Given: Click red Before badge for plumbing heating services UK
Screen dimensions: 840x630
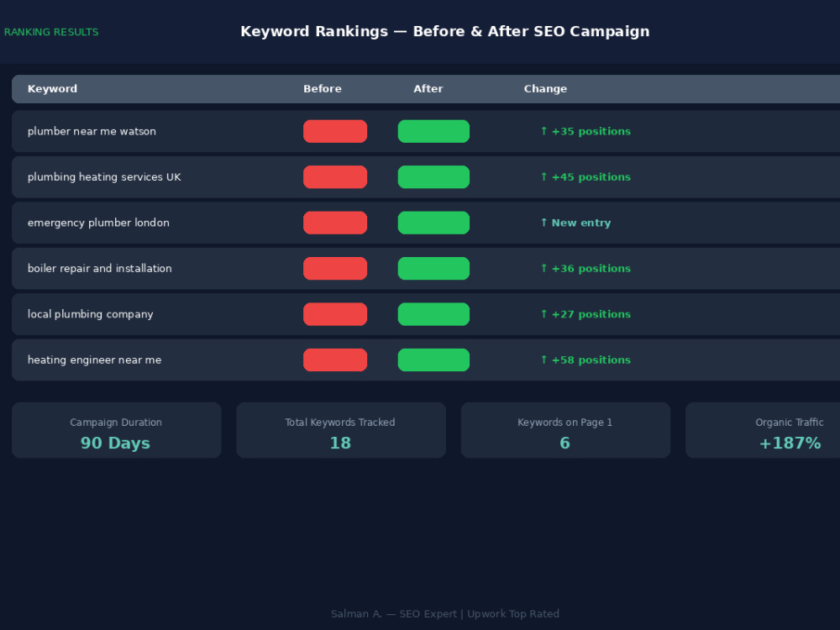Looking at the screenshot, I should [335, 176].
